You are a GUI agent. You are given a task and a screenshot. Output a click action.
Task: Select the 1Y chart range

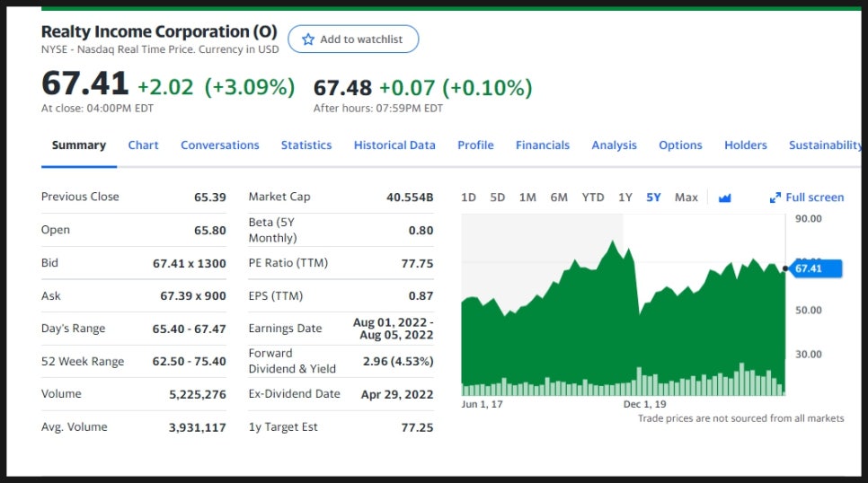point(625,198)
